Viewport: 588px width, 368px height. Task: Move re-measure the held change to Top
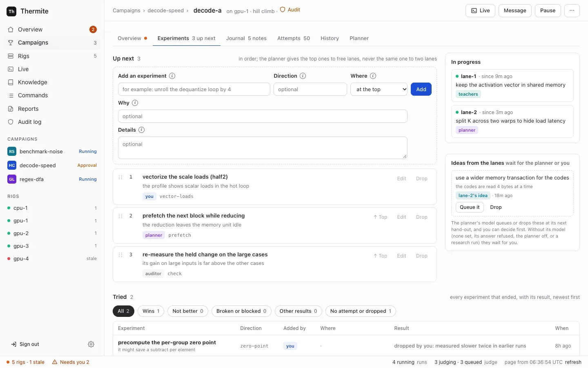(x=380, y=256)
